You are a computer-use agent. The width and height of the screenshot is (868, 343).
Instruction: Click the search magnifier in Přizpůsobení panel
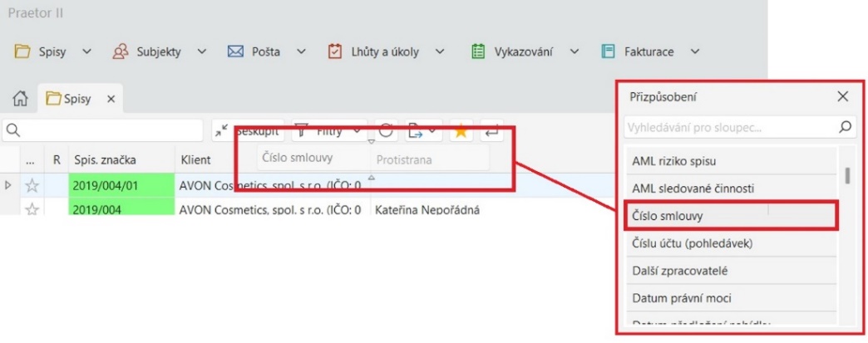(x=845, y=128)
